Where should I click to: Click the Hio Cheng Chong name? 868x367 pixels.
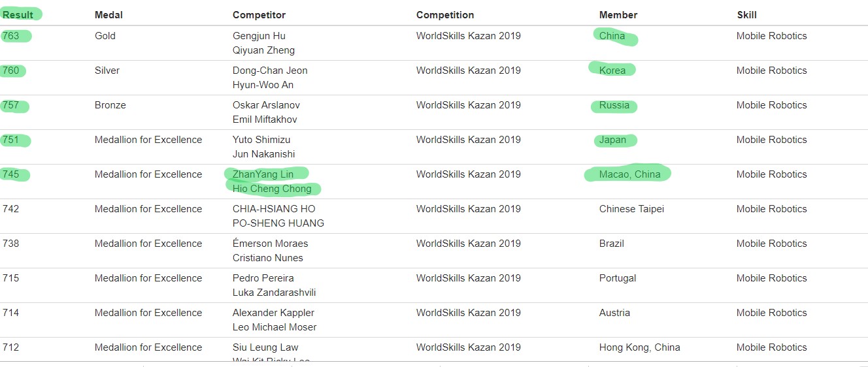[x=272, y=189]
